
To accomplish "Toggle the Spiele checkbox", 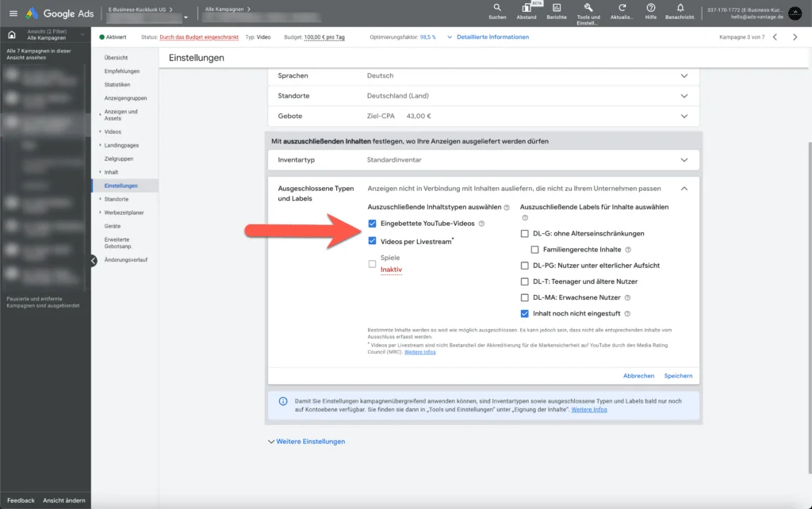I will click(x=372, y=264).
